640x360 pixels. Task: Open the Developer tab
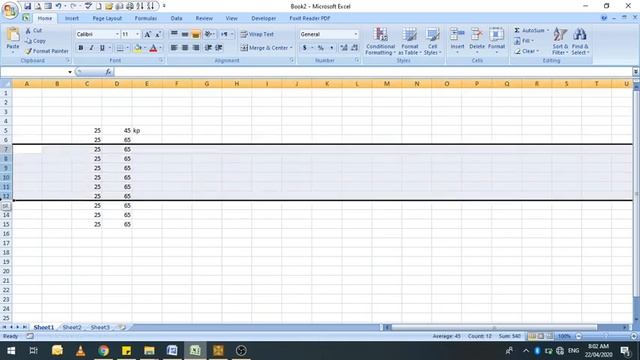[x=264, y=18]
